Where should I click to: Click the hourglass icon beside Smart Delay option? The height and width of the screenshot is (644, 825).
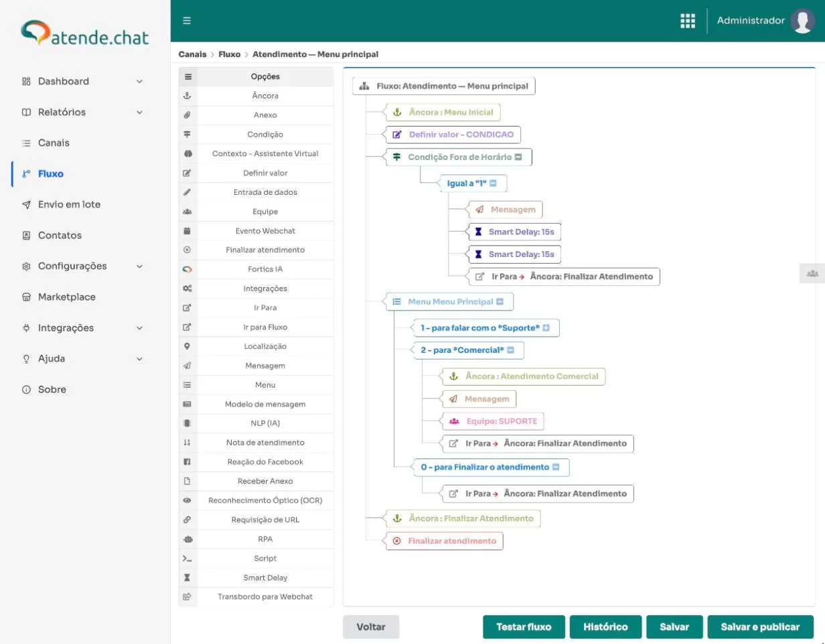pos(187,578)
